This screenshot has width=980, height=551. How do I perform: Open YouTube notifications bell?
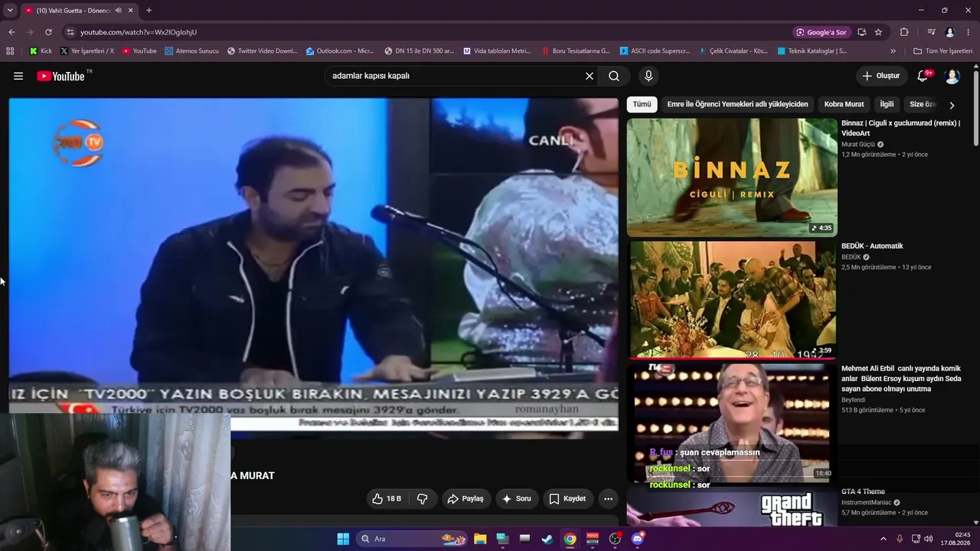coord(923,76)
